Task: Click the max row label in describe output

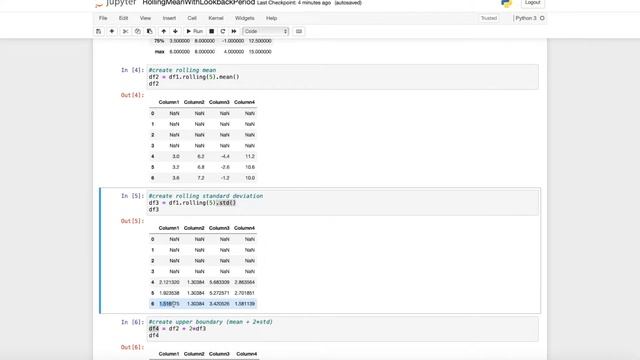Action: pyautogui.click(x=159, y=52)
